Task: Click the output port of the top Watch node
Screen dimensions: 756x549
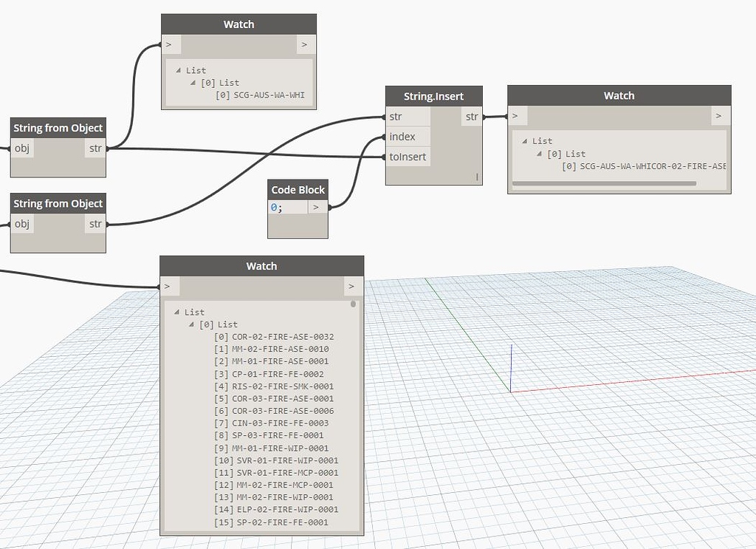Action: tap(304, 44)
